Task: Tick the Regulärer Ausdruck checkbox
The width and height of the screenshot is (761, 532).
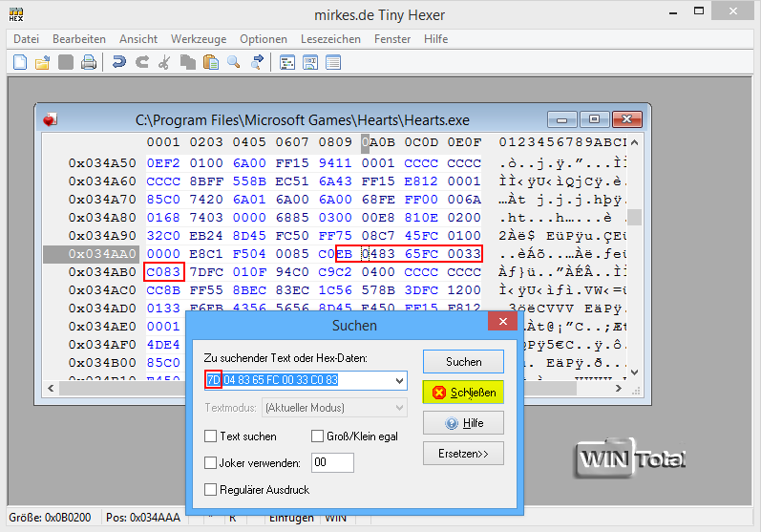Action: (x=210, y=489)
